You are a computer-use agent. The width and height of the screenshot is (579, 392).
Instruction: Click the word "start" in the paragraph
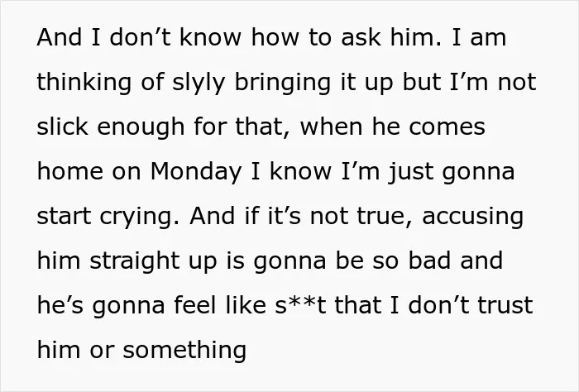(x=65, y=217)
